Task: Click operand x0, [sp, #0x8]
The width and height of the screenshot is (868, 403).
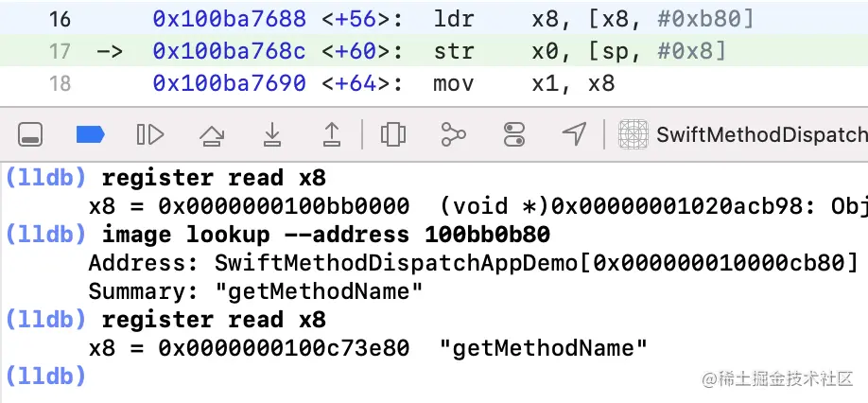Action: (629, 51)
